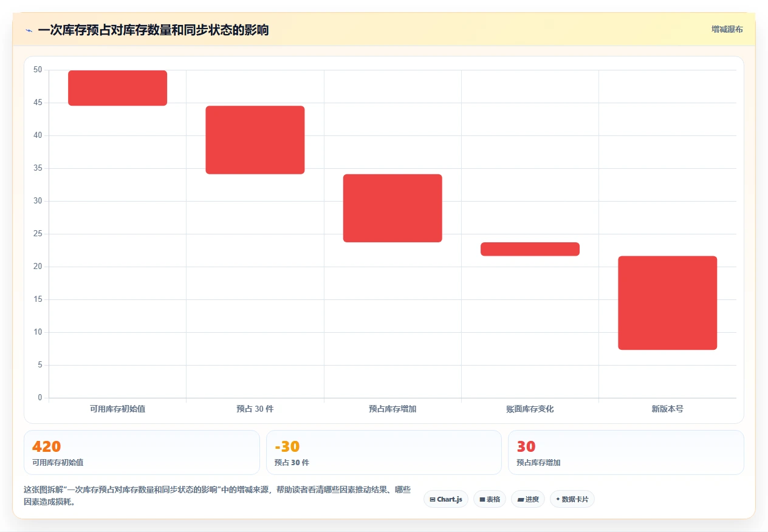Click the x-axis label 预占 30 件
Image resolution: width=768 pixels, height=532 pixels.
(x=255, y=409)
